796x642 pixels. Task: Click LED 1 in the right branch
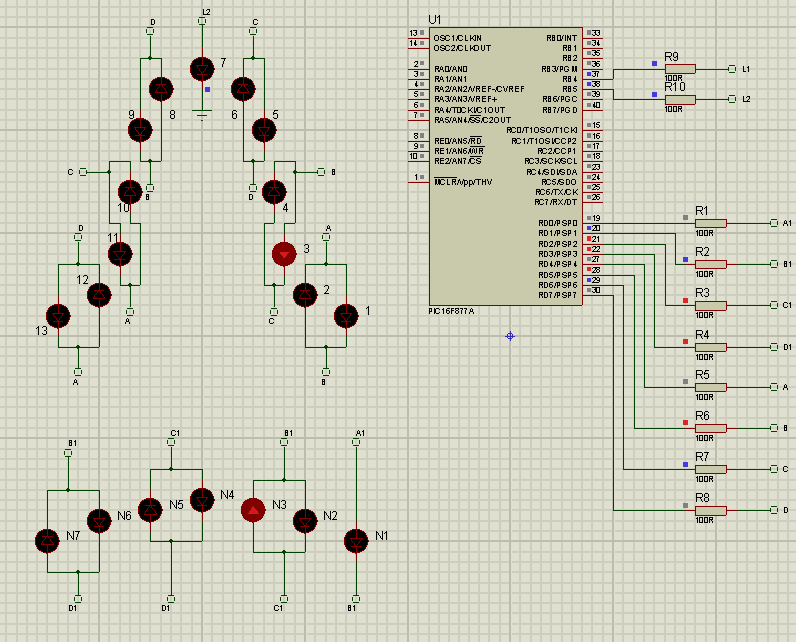pos(346,316)
